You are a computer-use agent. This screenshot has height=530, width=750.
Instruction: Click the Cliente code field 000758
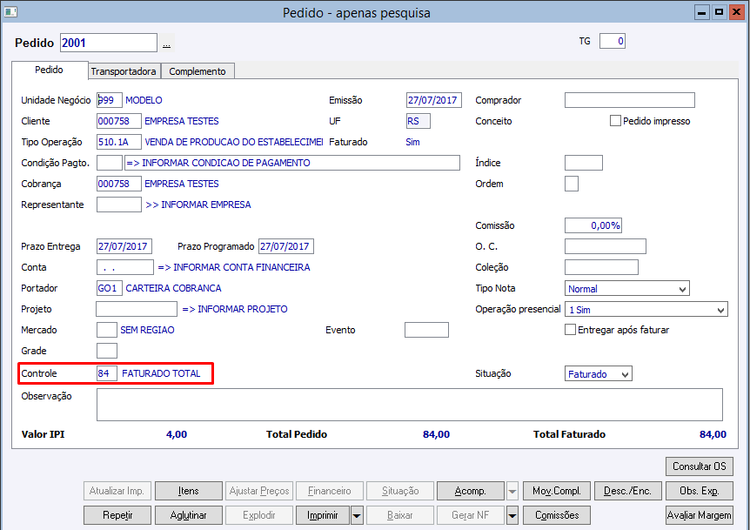[x=119, y=121]
